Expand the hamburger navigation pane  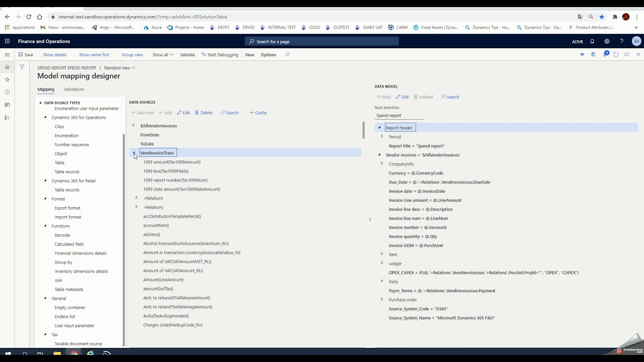tap(7, 54)
